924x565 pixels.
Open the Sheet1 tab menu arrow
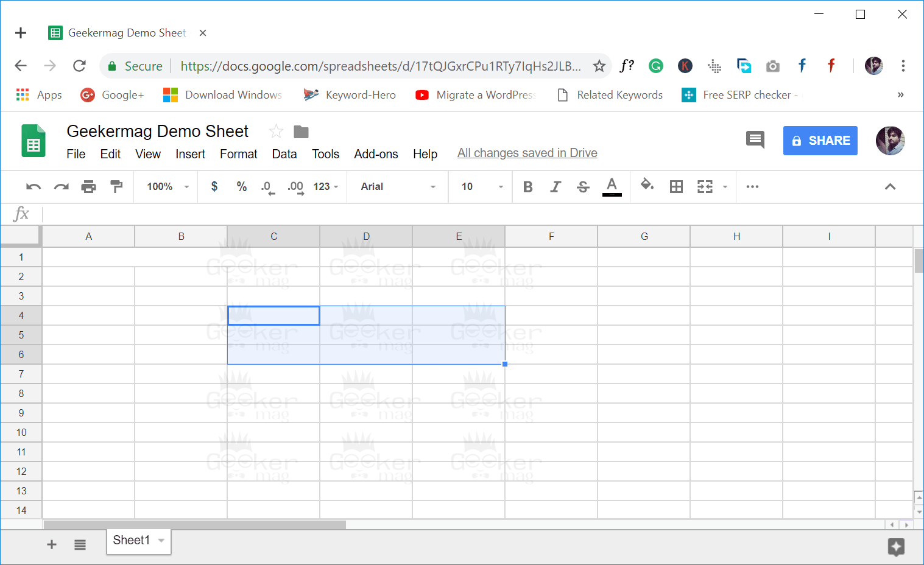(x=161, y=540)
